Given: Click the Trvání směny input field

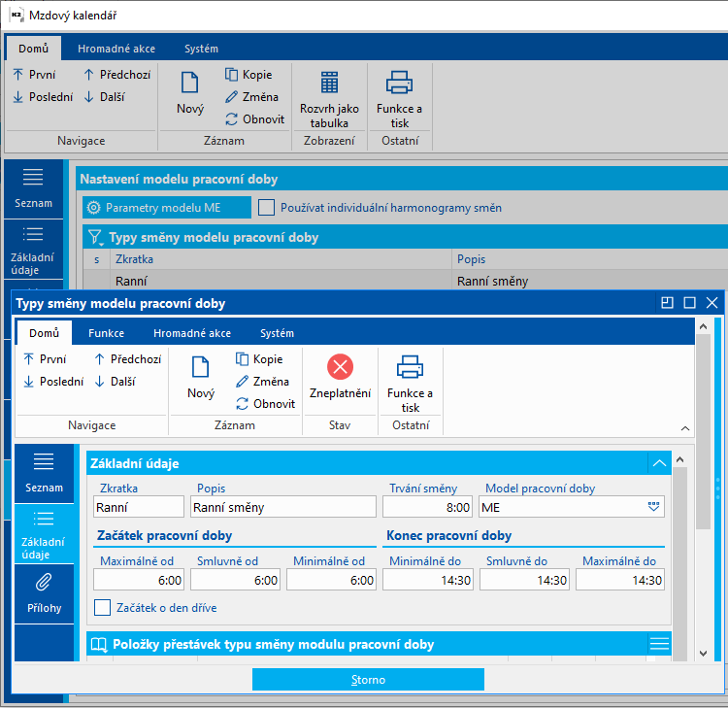Looking at the screenshot, I should click(427, 507).
